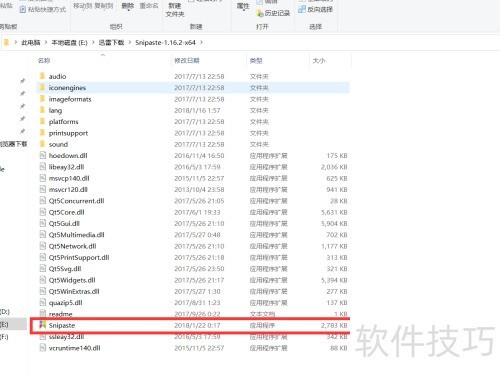Expand the chevron after 此电脑 breadcrumb
The image size is (500, 378).
click(x=46, y=43)
